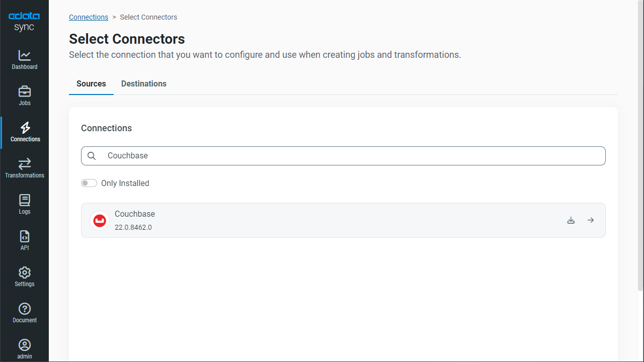The height and width of the screenshot is (362, 644).
Task: Follow the Connections breadcrumb link
Action: (x=89, y=17)
